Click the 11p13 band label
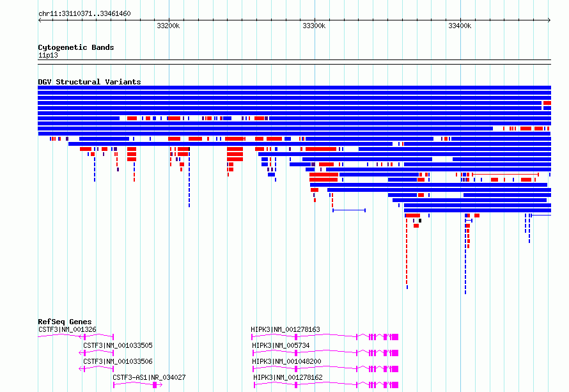This screenshot has width=569, height=392. [48, 55]
